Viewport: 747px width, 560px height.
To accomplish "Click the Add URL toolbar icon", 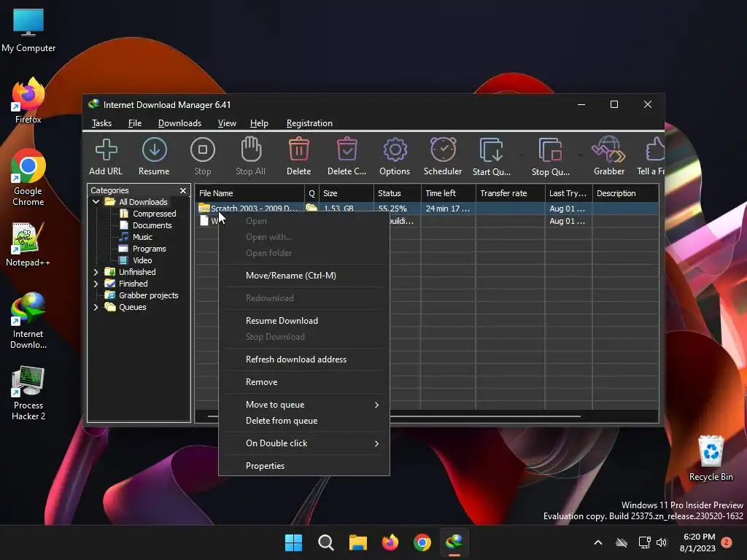I will 106,150.
